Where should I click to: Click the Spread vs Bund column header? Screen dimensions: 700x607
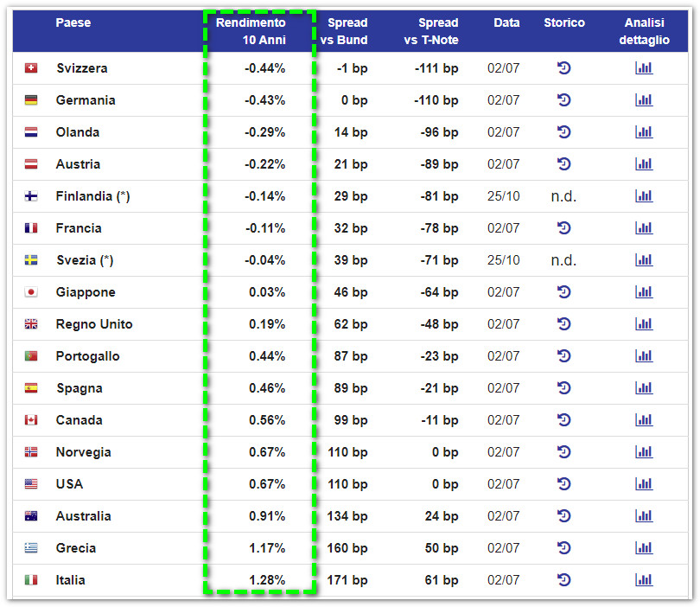pos(344,31)
